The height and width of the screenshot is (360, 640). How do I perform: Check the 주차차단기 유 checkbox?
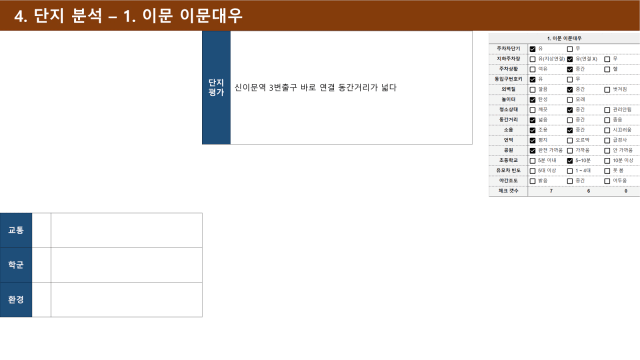[532, 49]
